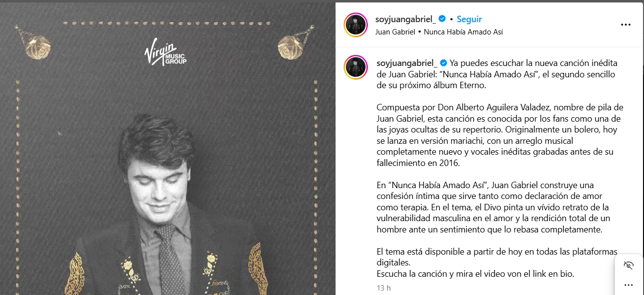Open the Juan Gabriel artist name in the audio line
Screen dimensions: 644x295
click(x=395, y=32)
